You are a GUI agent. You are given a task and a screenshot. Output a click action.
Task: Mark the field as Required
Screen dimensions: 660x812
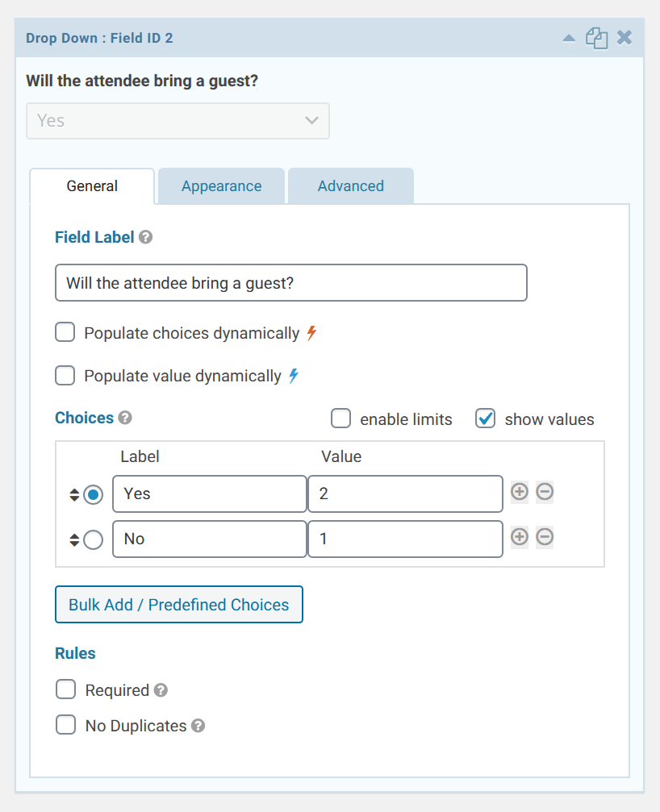click(x=65, y=689)
